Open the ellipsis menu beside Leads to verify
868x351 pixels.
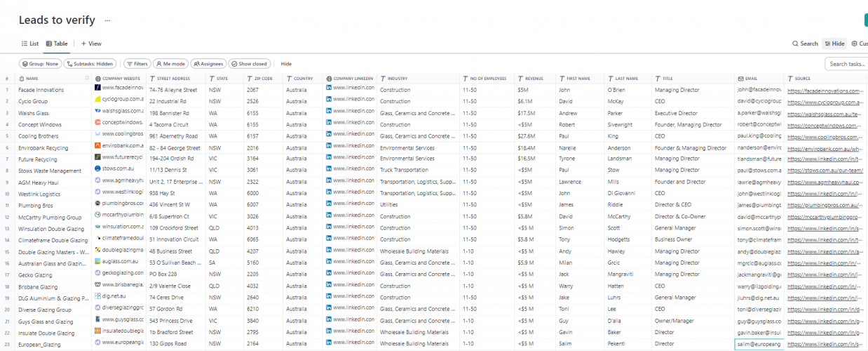107,21
